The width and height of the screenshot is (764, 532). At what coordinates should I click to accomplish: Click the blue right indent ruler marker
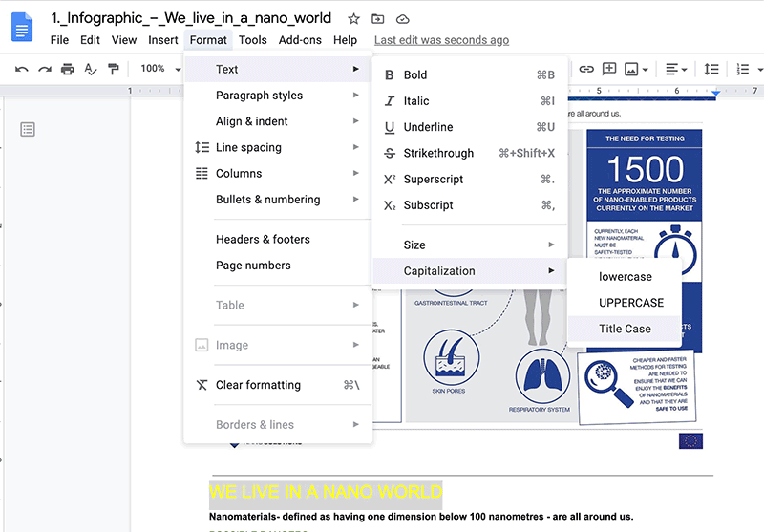click(715, 92)
